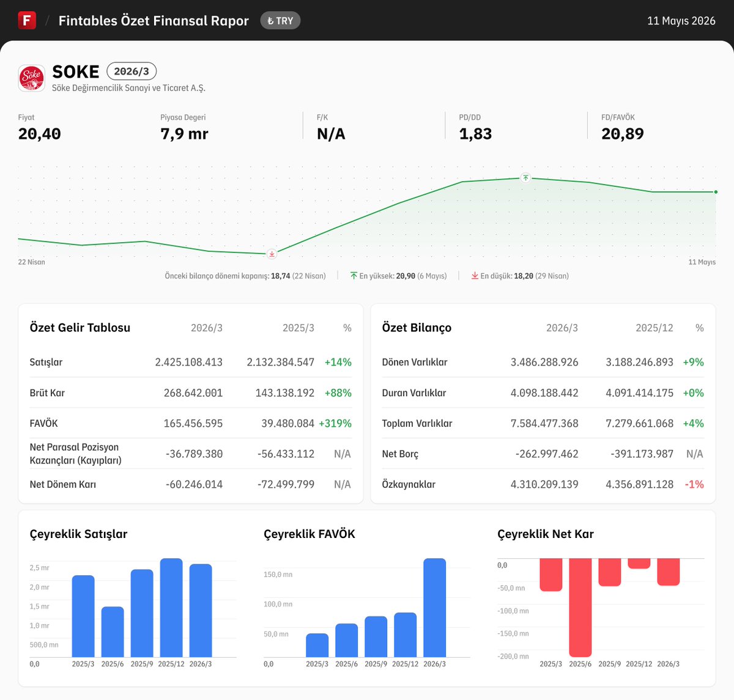Click the Fintables Özet Finansal Rapor title
The width and height of the screenshot is (734, 700).
pos(154,21)
